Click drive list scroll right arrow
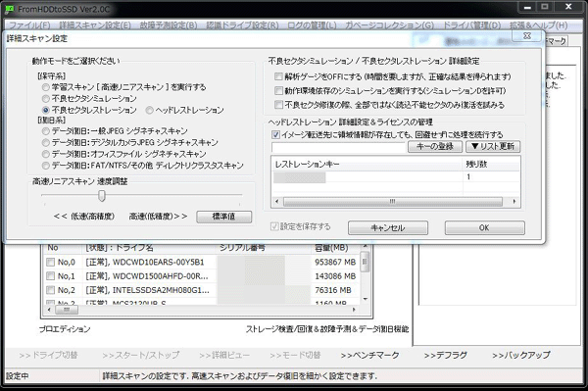588x391 pixels. pyautogui.click(x=354, y=310)
